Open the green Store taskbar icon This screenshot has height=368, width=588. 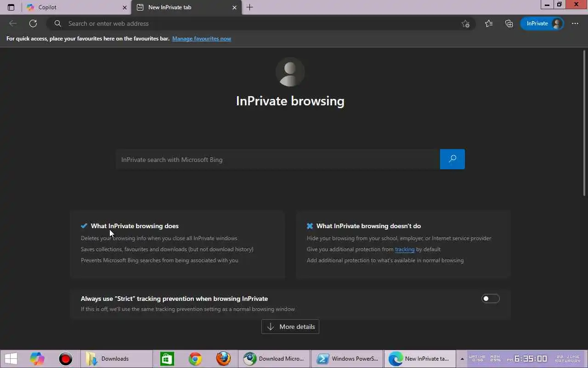pos(167,359)
